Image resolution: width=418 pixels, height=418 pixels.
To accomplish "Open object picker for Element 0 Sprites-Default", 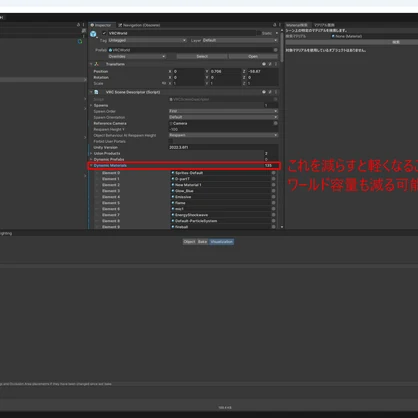I will click(x=274, y=173).
